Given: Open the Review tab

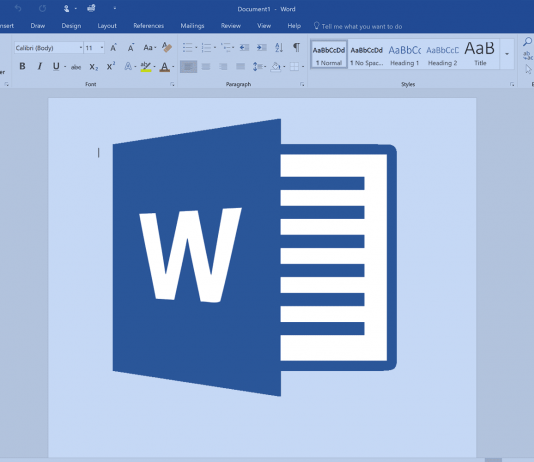Looking at the screenshot, I should pos(231,26).
